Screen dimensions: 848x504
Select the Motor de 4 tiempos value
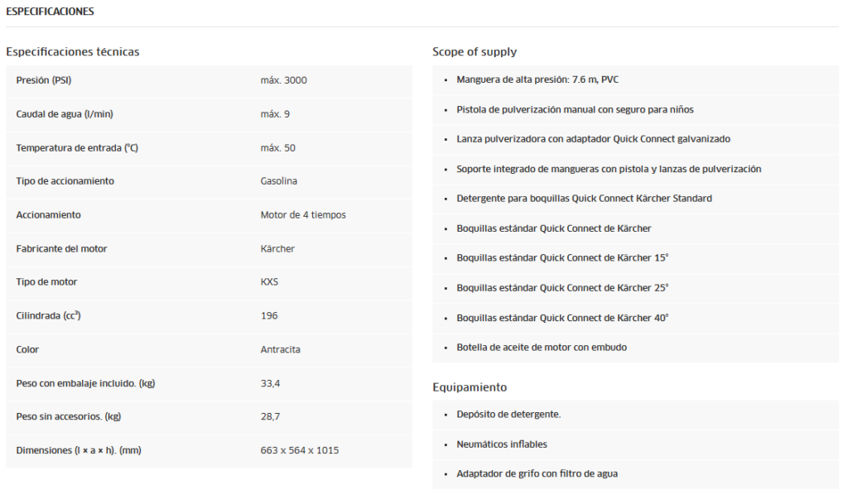pyautogui.click(x=303, y=214)
